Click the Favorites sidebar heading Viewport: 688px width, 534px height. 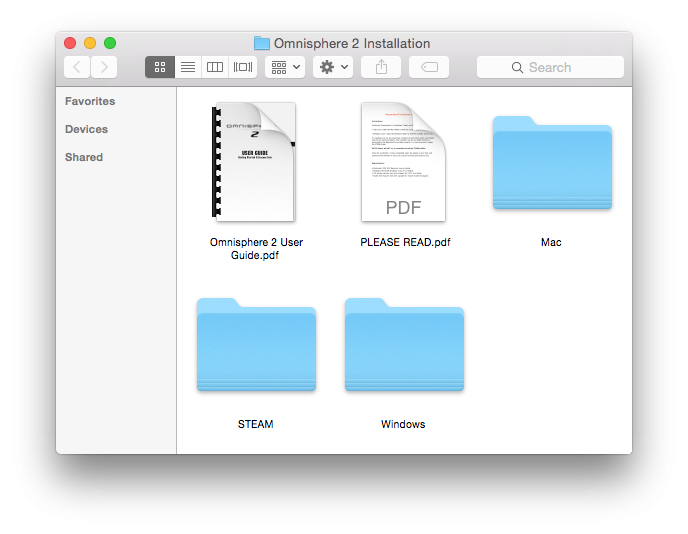click(x=90, y=101)
